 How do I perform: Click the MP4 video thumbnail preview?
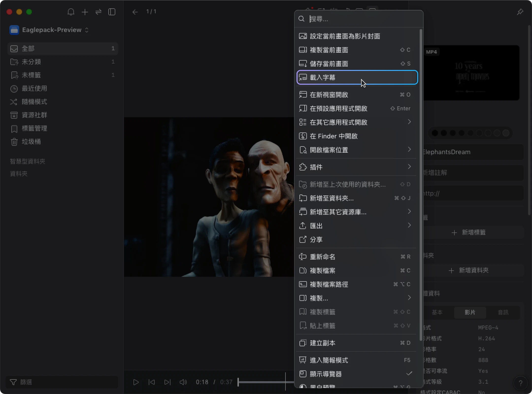point(471,73)
